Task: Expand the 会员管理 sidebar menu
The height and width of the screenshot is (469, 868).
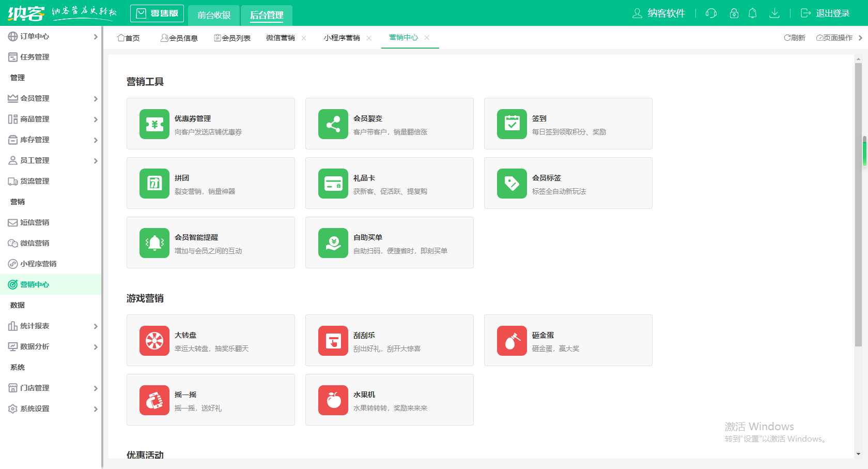Action: 52,98
